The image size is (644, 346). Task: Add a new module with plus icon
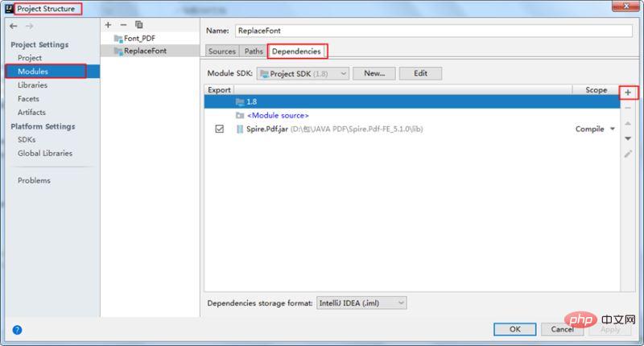pos(108,25)
